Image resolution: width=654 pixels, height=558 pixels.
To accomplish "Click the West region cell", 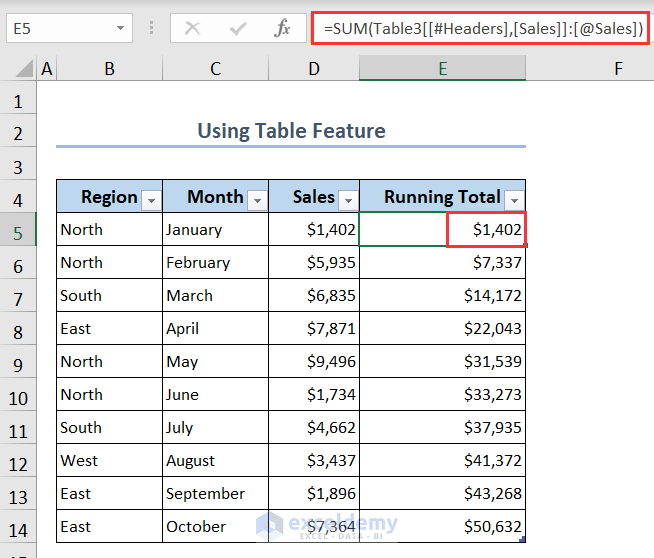I will [x=109, y=460].
